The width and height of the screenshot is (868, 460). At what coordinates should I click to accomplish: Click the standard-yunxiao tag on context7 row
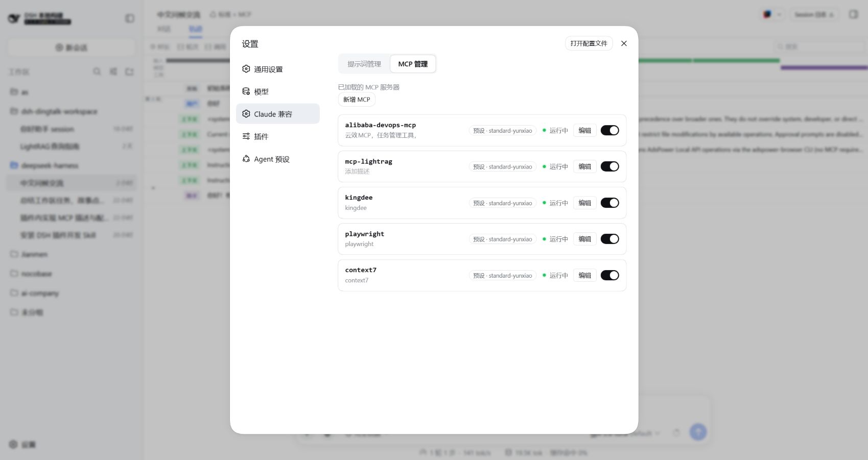[503, 276]
